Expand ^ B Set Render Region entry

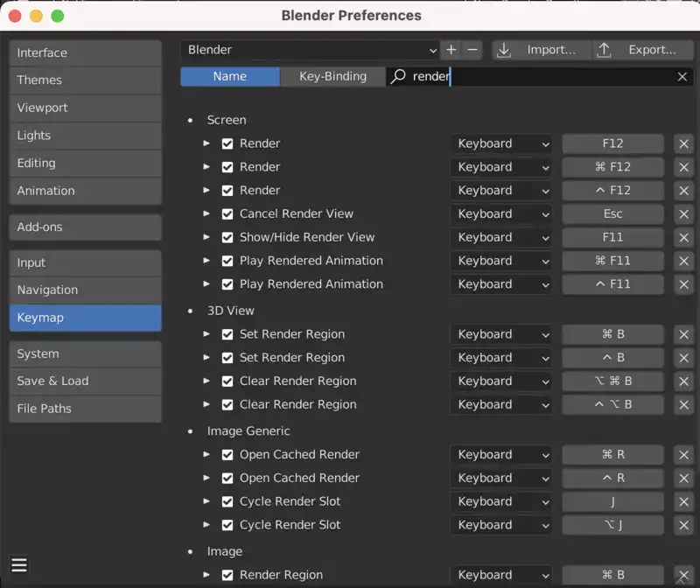(x=206, y=357)
